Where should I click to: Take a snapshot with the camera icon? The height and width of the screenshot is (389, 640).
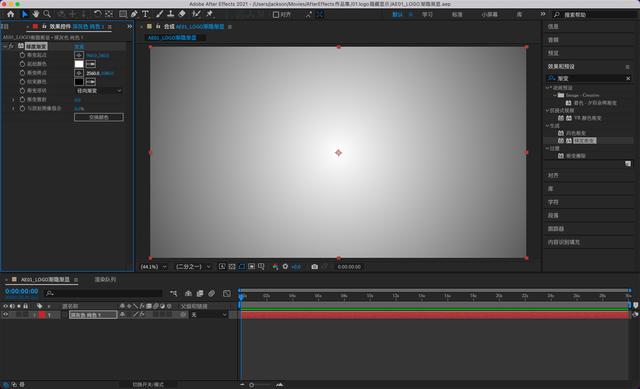(314, 267)
